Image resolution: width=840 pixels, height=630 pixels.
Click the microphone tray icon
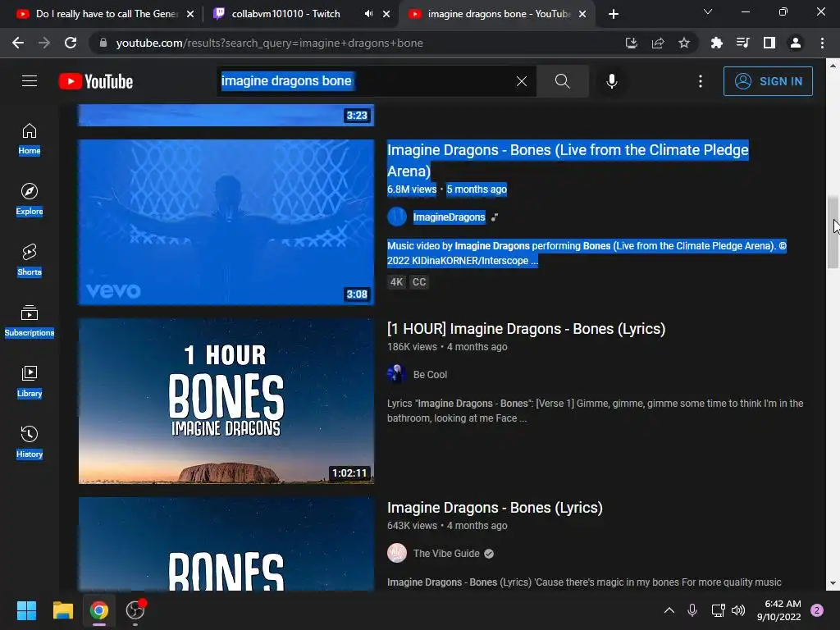692,609
